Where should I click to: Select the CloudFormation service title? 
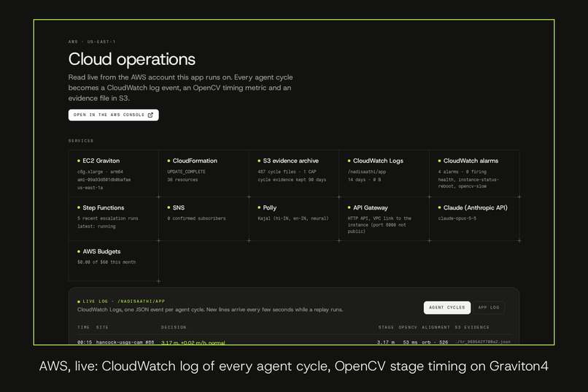(195, 161)
